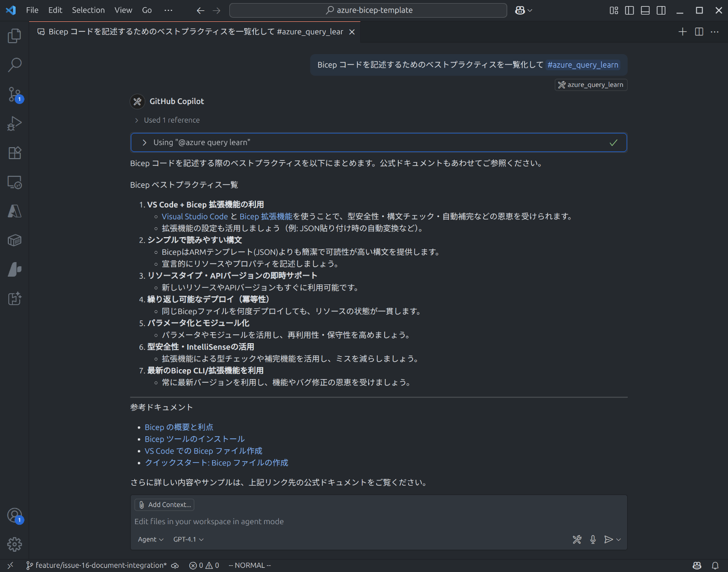The height and width of the screenshot is (572, 728).
Task: Open the View menu
Action: [x=123, y=10]
